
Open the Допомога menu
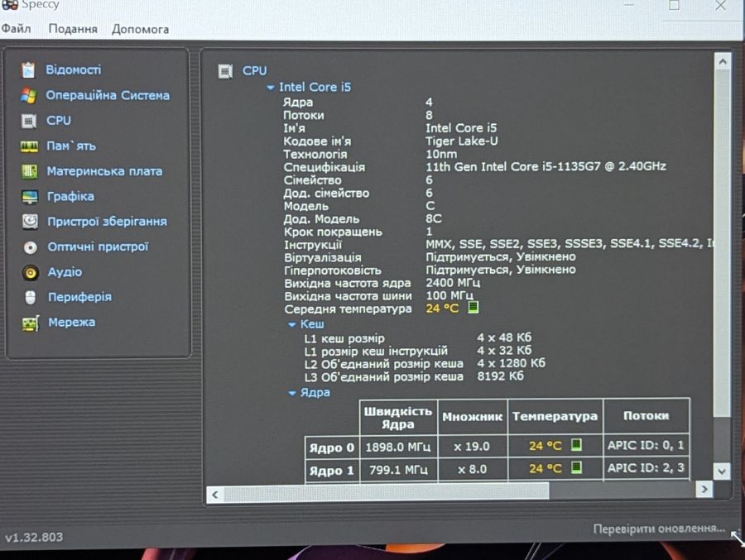pos(140,30)
